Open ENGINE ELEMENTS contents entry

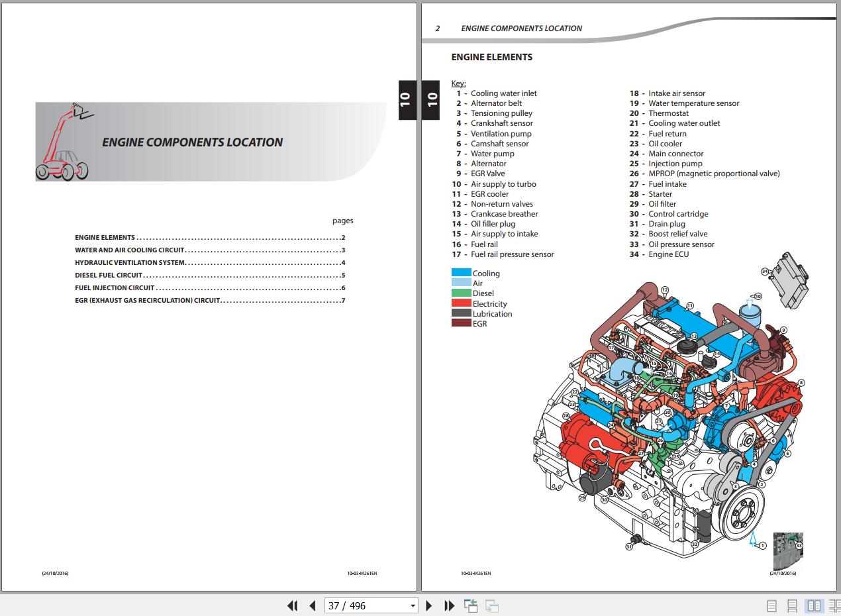[x=105, y=237]
